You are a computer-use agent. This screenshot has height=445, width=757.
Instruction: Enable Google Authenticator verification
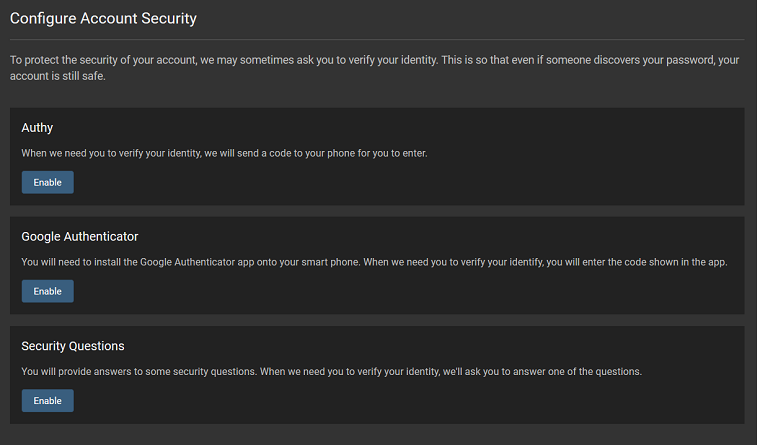click(47, 291)
